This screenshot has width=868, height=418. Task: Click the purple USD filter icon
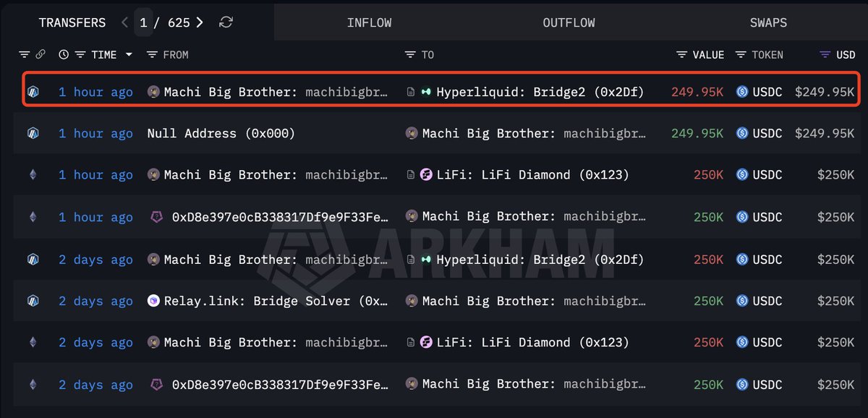point(825,55)
